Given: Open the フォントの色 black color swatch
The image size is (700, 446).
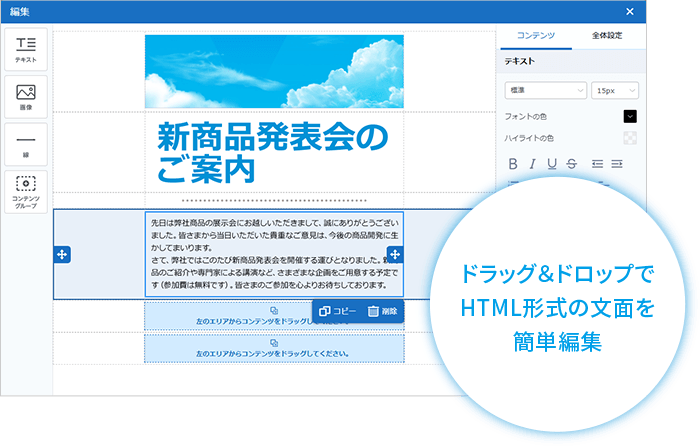Looking at the screenshot, I should [630, 117].
